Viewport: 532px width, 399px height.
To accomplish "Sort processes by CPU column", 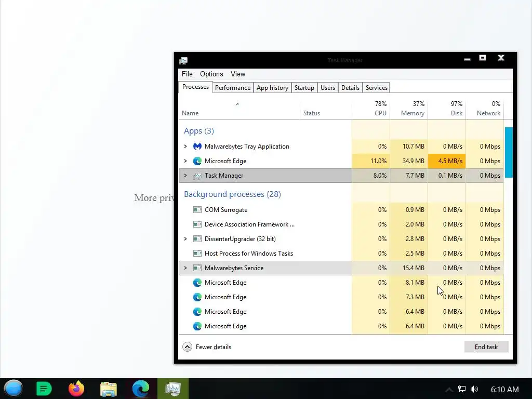I will (x=371, y=109).
